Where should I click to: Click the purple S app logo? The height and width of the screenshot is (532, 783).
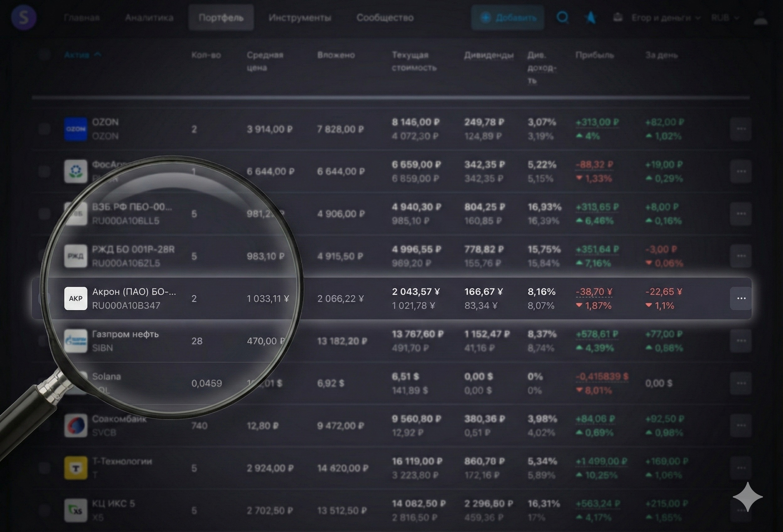pyautogui.click(x=24, y=17)
